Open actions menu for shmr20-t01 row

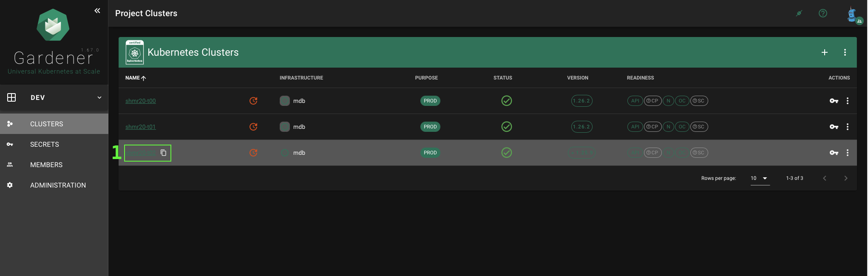point(847,127)
